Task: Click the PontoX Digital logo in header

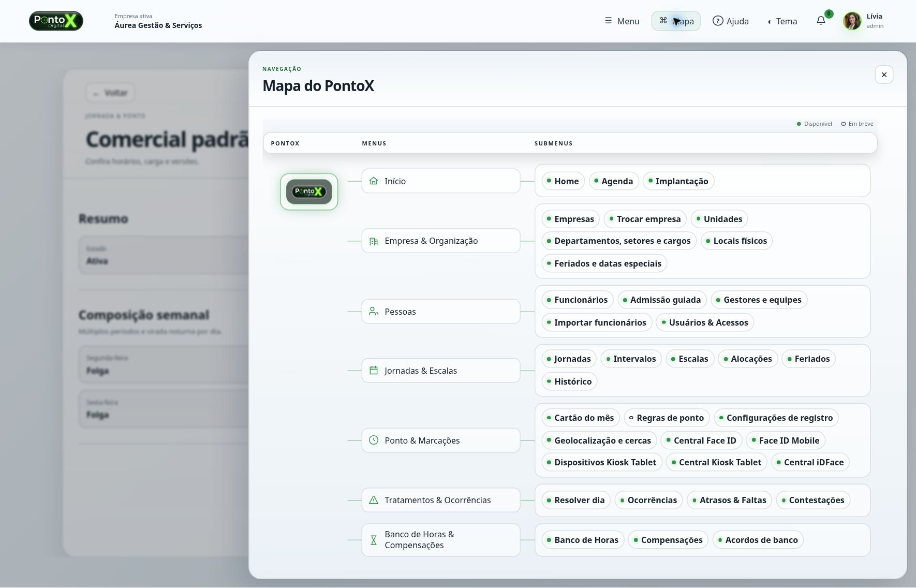Action: (x=56, y=21)
